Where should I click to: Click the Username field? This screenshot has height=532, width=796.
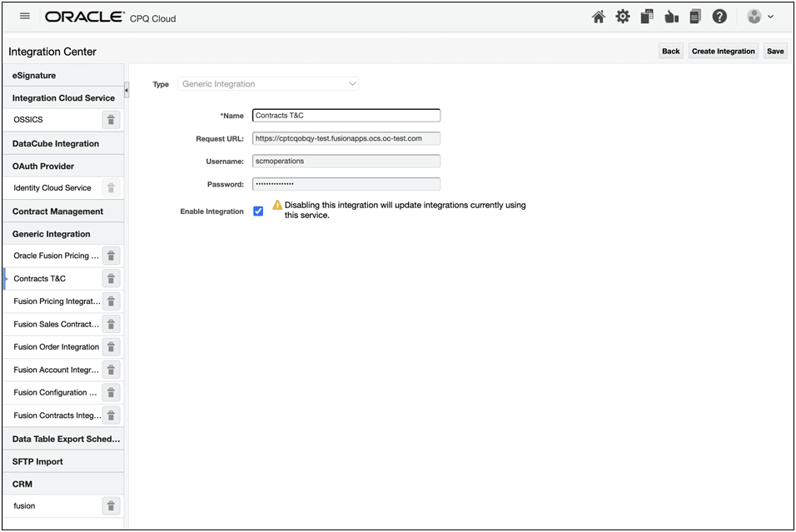346,161
